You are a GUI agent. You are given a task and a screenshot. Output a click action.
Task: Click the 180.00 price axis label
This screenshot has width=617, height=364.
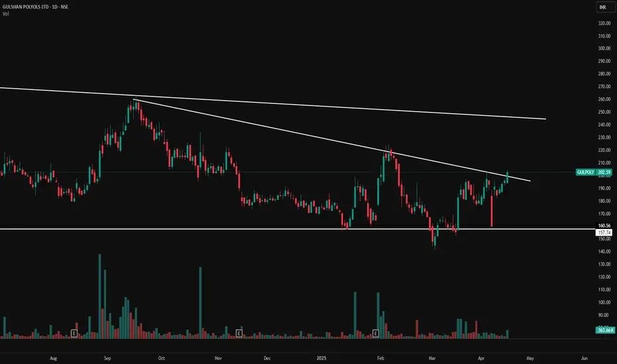(604, 201)
